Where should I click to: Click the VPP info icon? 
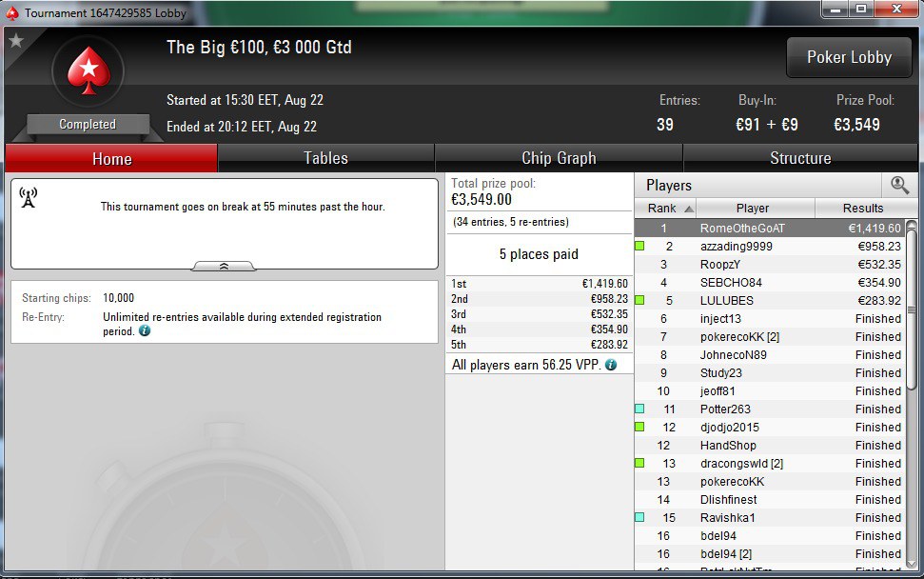pyautogui.click(x=611, y=365)
